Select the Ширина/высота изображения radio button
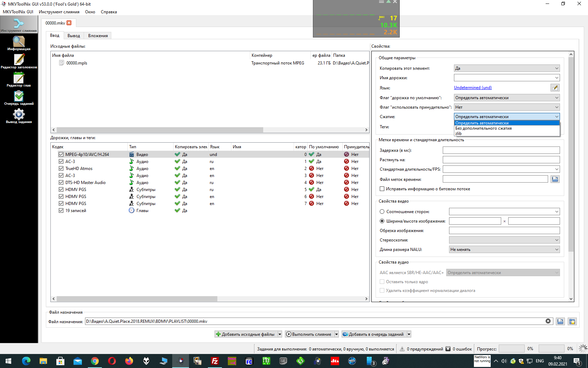The height and width of the screenshot is (368, 588). coord(382,221)
